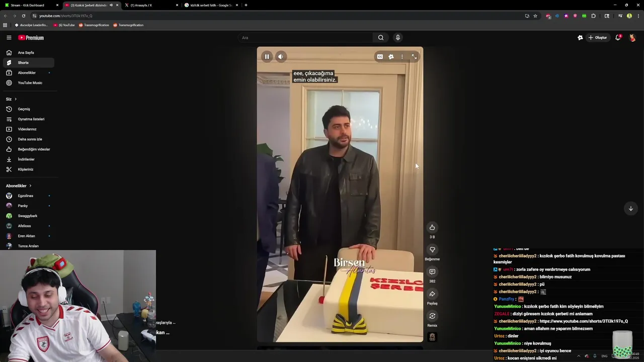
Task: Like the Short with 3 B likes
Action: [432, 227]
